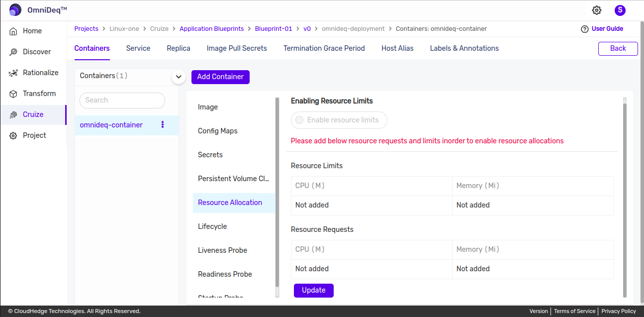The width and height of the screenshot is (644, 317).
Task: Open the Termination Grace Period tab
Action: click(x=324, y=48)
